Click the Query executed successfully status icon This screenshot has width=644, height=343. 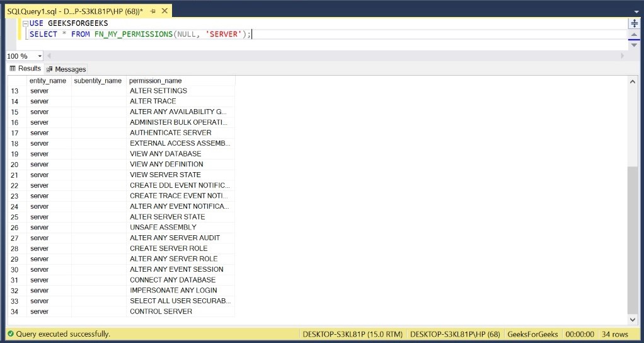click(x=11, y=334)
